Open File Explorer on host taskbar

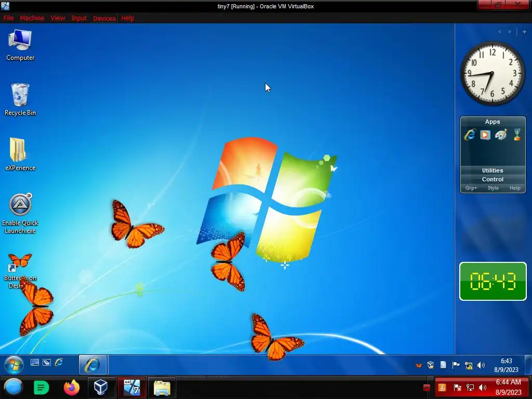162,388
